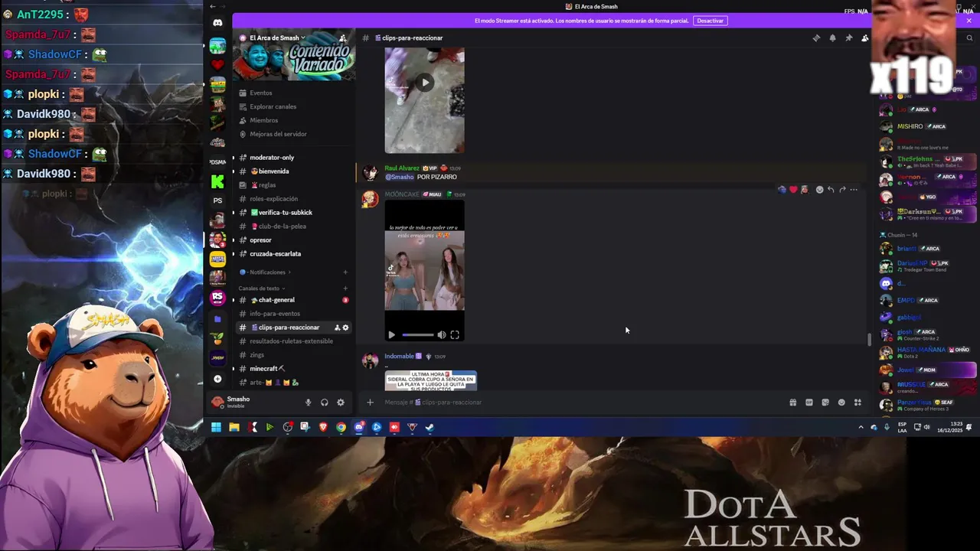This screenshot has height=551, width=980.
Task: Click the MOONCAKE video progress bar
Action: pyautogui.click(x=418, y=335)
